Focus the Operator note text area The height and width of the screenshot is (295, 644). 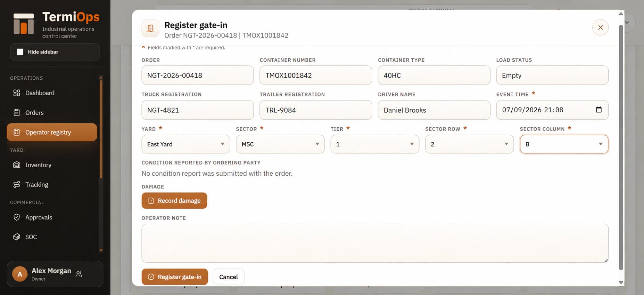pyautogui.click(x=375, y=243)
